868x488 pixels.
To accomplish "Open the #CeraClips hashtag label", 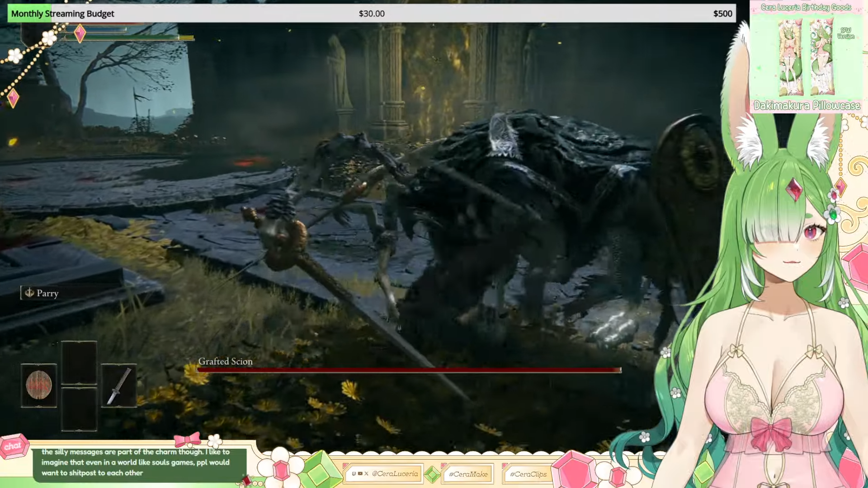I will pyautogui.click(x=528, y=474).
